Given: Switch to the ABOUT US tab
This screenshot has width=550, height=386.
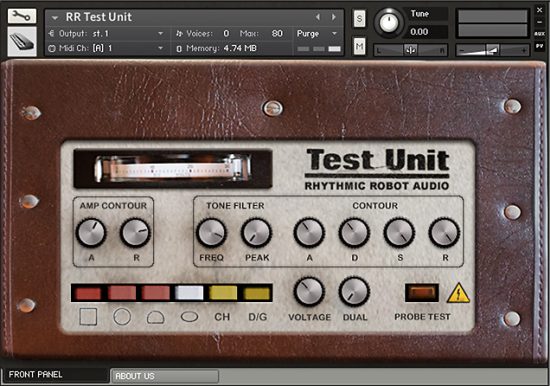Looking at the screenshot, I should click(x=165, y=376).
